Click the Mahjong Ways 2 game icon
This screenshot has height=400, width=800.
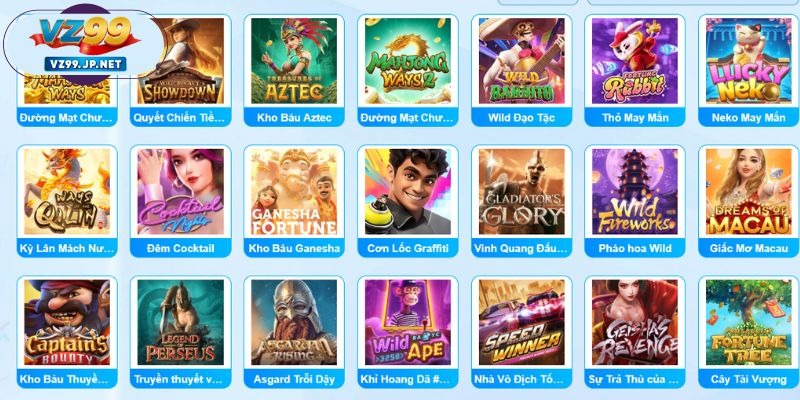[x=408, y=61]
